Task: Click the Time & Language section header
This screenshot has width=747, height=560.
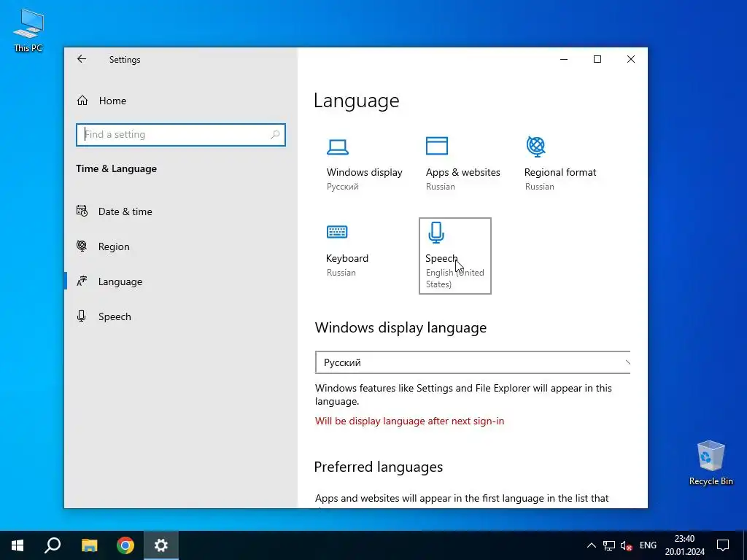Action: [x=116, y=168]
